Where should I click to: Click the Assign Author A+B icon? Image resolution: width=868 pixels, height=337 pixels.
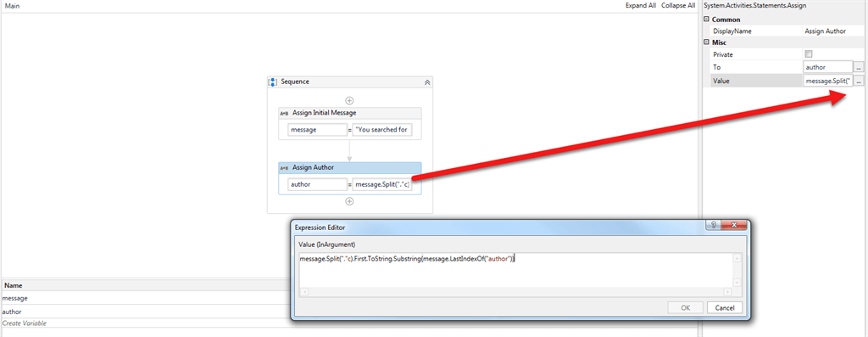point(284,168)
